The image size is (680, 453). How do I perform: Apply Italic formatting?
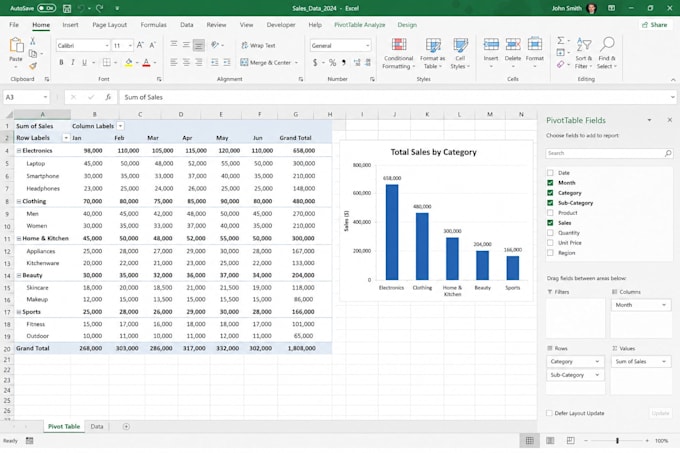tap(73, 62)
